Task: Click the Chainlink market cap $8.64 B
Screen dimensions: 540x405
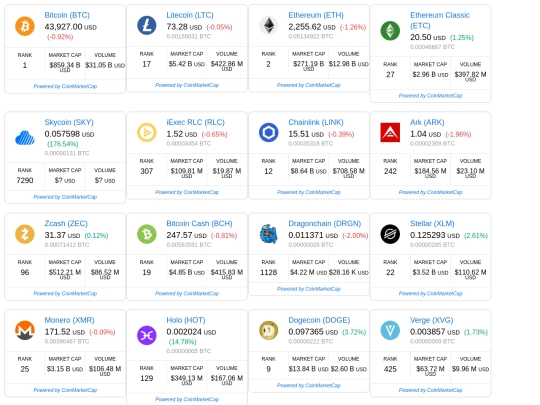Action: click(308, 171)
